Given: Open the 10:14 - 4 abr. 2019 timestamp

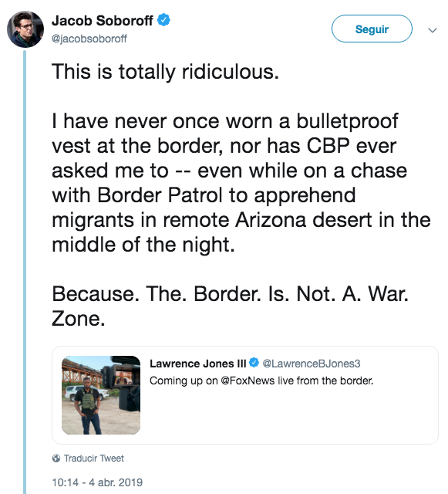Looking at the screenshot, I should [x=97, y=482].
